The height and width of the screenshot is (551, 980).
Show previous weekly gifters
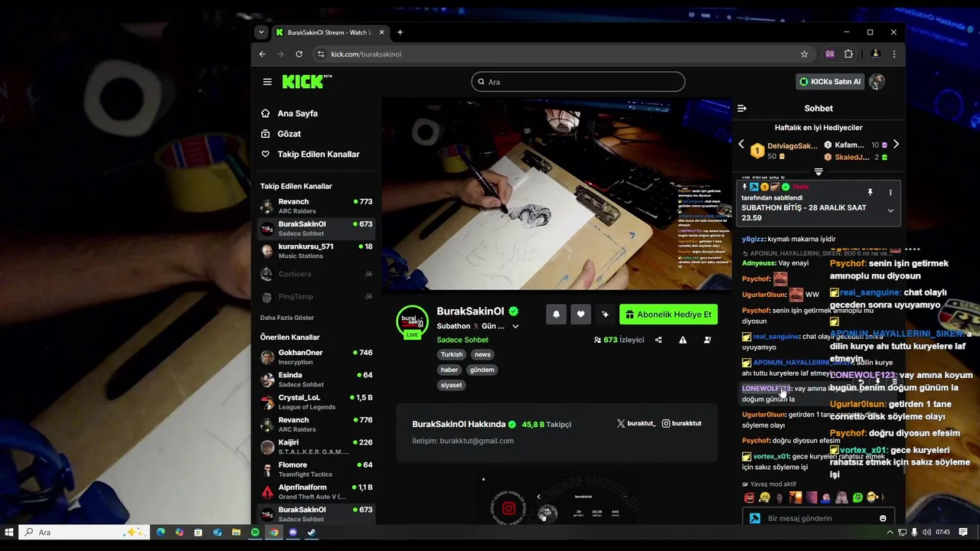tap(740, 145)
